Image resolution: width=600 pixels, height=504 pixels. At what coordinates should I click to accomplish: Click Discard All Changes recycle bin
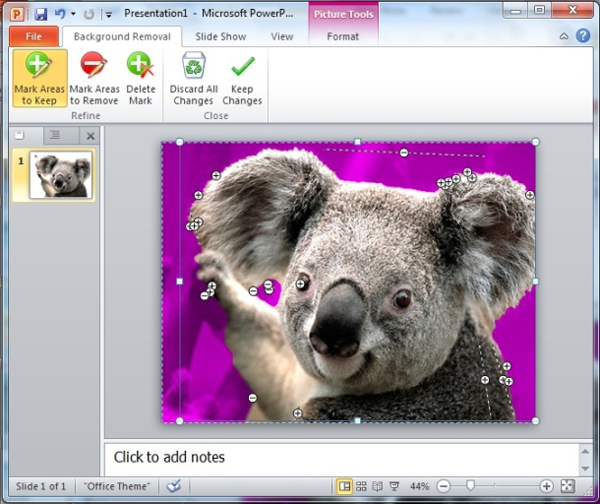click(194, 78)
